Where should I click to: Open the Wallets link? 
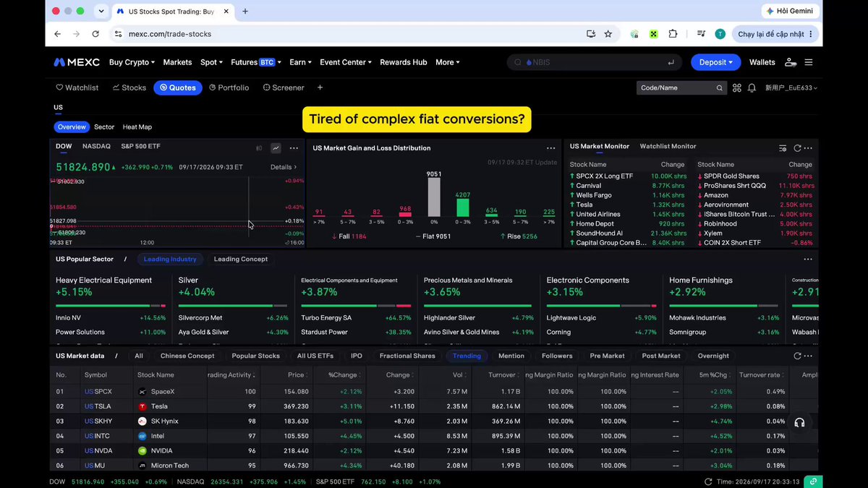point(762,62)
